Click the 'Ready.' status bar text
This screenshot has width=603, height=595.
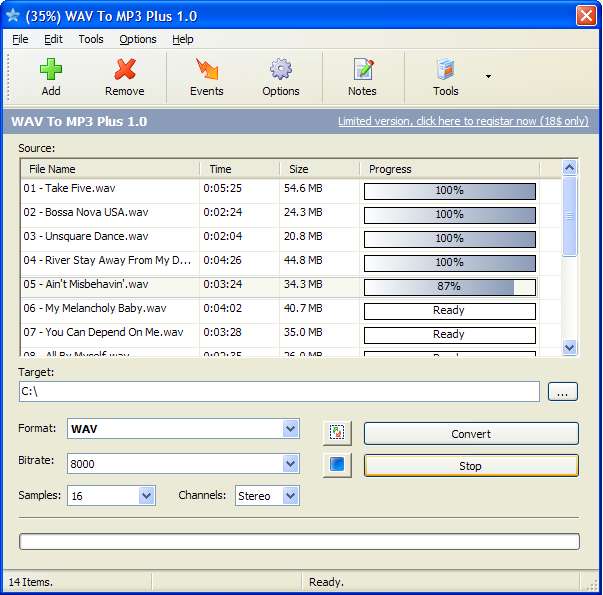tap(326, 582)
